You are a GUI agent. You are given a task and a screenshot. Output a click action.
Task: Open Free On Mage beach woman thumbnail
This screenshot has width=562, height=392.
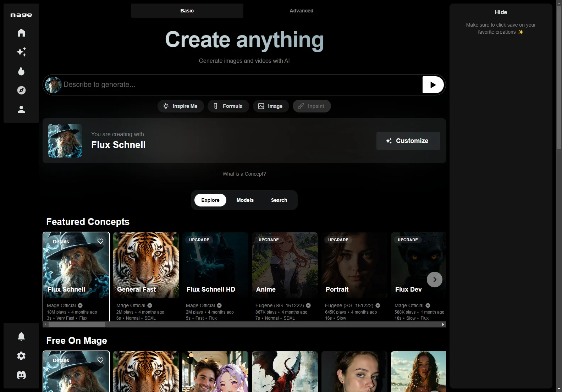tap(418, 371)
